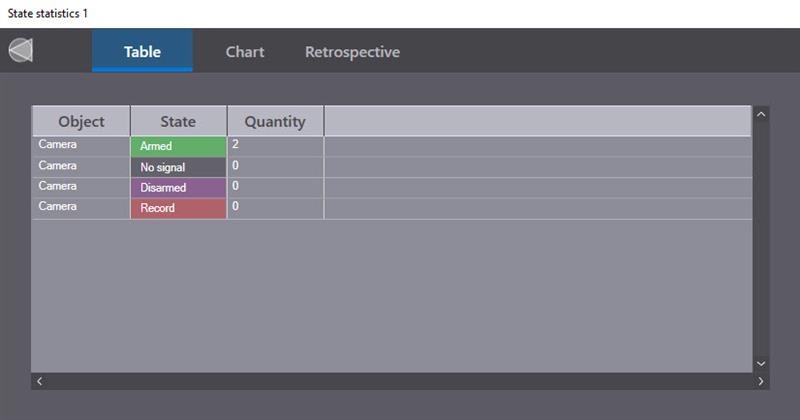Image resolution: width=800 pixels, height=420 pixels.
Task: Sort by the Quantity column header
Action: coord(275,121)
